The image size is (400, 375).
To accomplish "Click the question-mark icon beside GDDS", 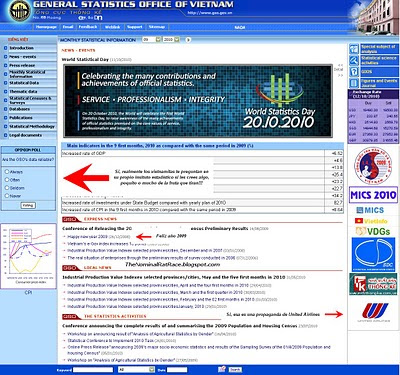I will point(354,72).
